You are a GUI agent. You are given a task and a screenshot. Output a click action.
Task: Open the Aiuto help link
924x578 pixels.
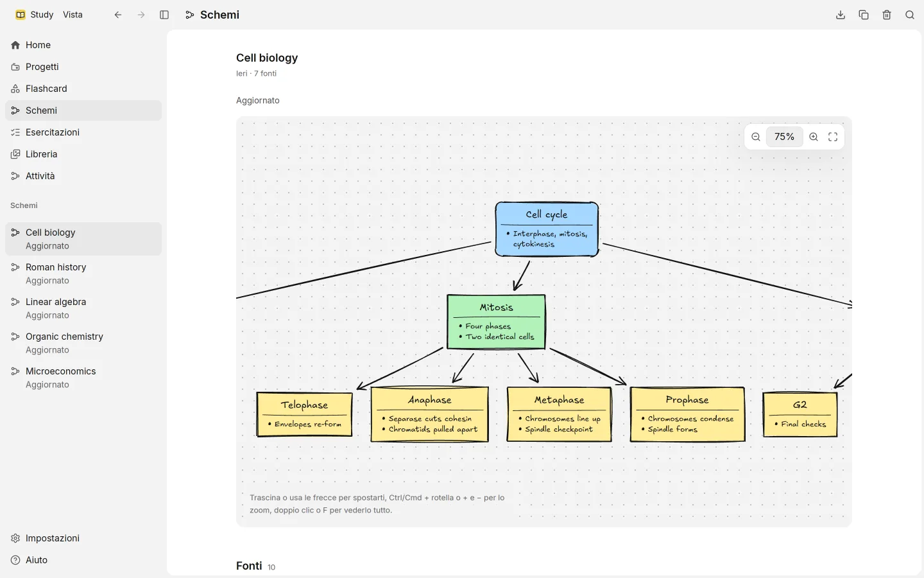coord(83,560)
